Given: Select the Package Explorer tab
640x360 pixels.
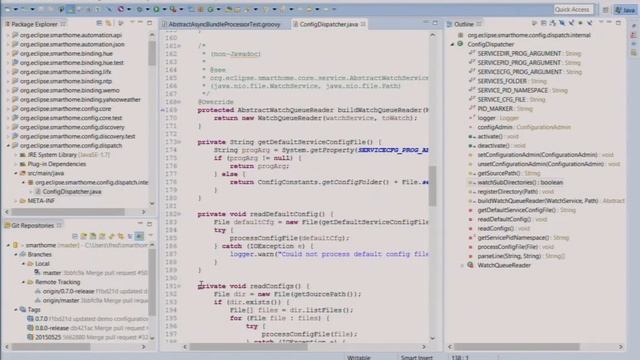Looking at the screenshot, I should 34,24.
